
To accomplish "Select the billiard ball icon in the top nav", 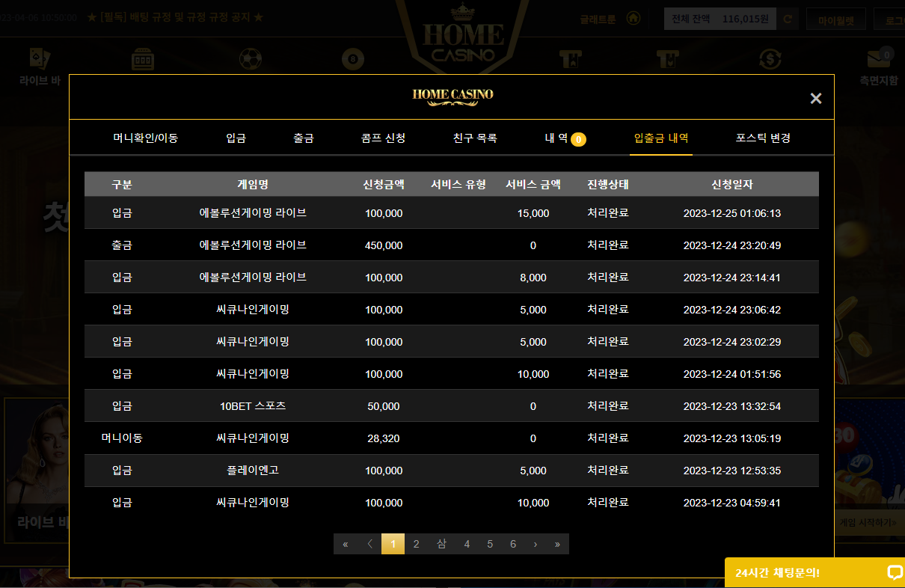I will pos(352,59).
